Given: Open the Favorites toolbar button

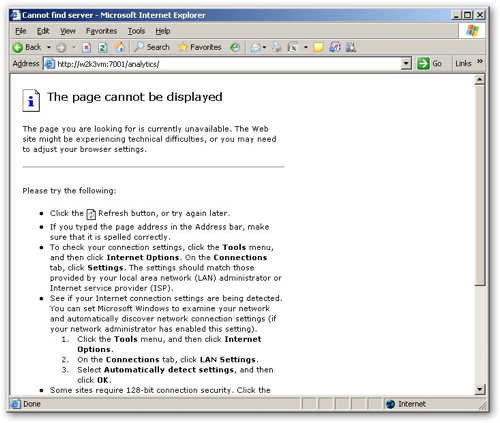Looking at the screenshot, I should point(200,47).
